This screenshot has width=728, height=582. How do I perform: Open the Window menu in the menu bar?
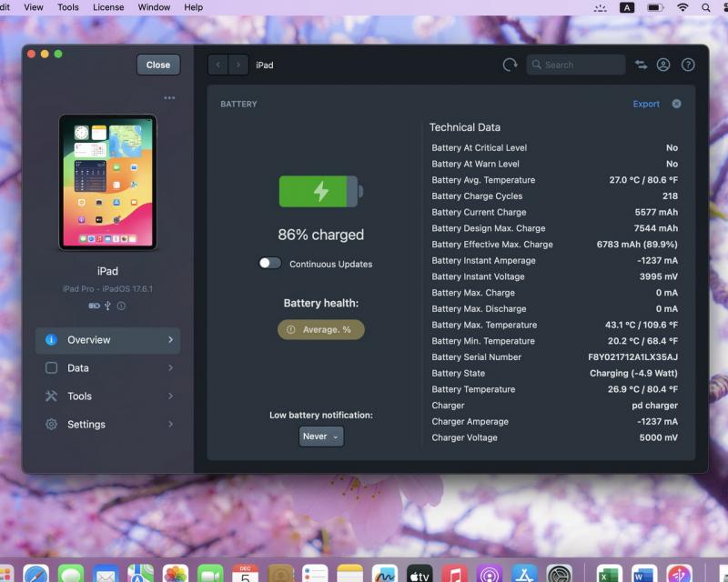[154, 7]
